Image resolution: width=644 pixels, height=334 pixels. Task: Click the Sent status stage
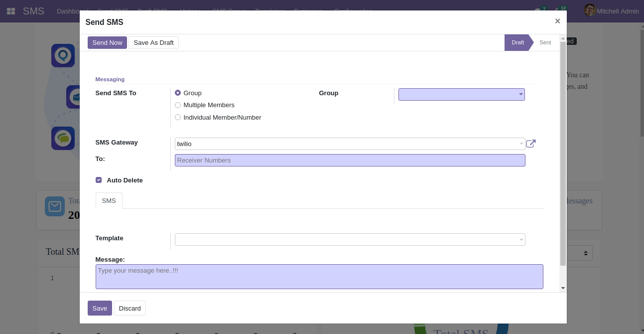point(545,42)
